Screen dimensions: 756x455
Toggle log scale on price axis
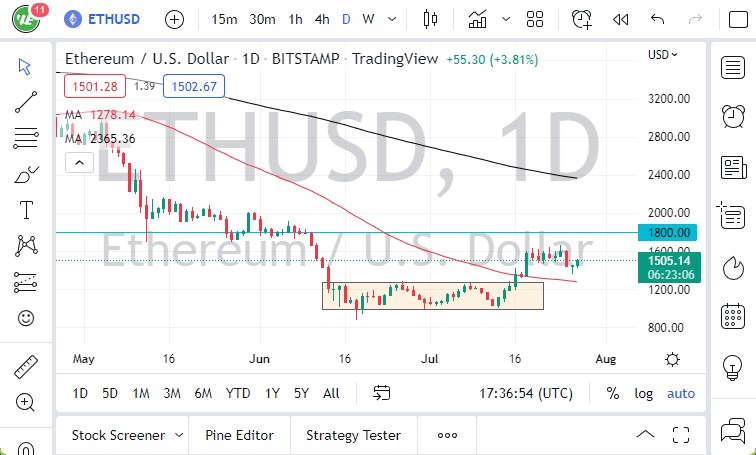pos(643,393)
